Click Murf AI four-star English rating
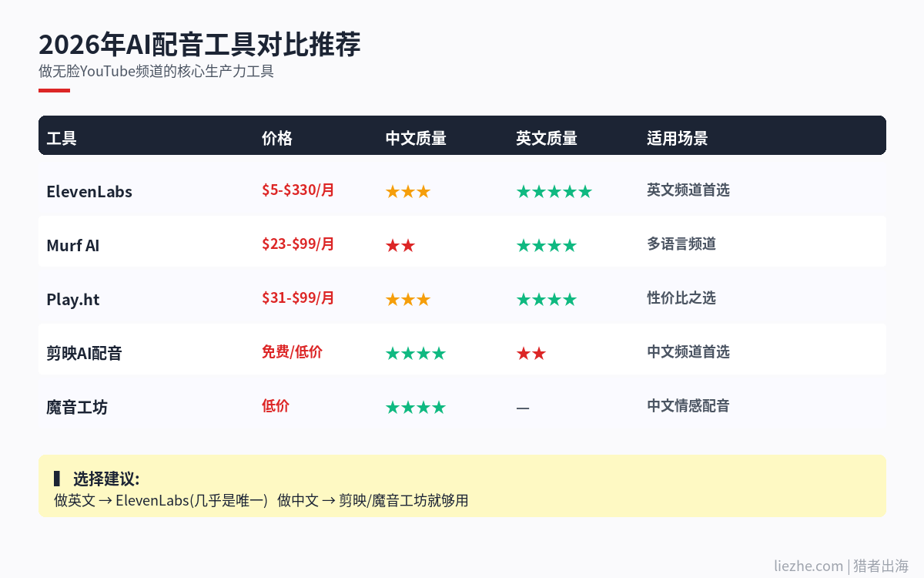924x578 pixels. [x=547, y=246]
